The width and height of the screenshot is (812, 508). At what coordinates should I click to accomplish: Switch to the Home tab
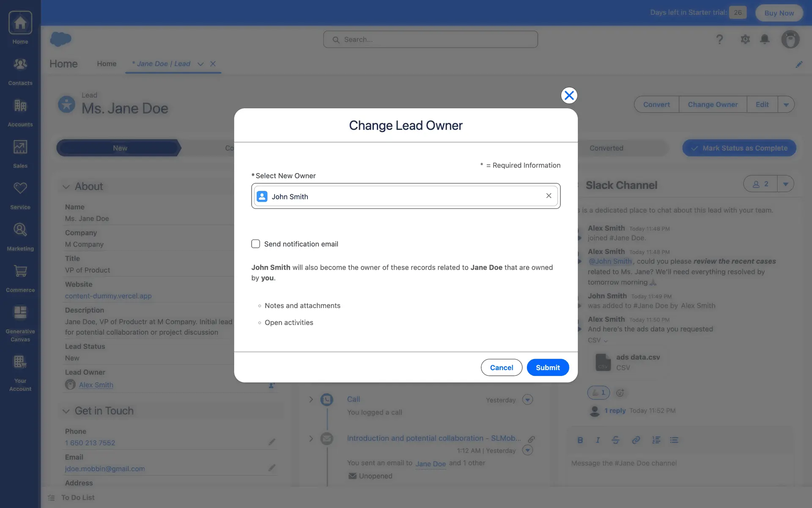(107, 64)
